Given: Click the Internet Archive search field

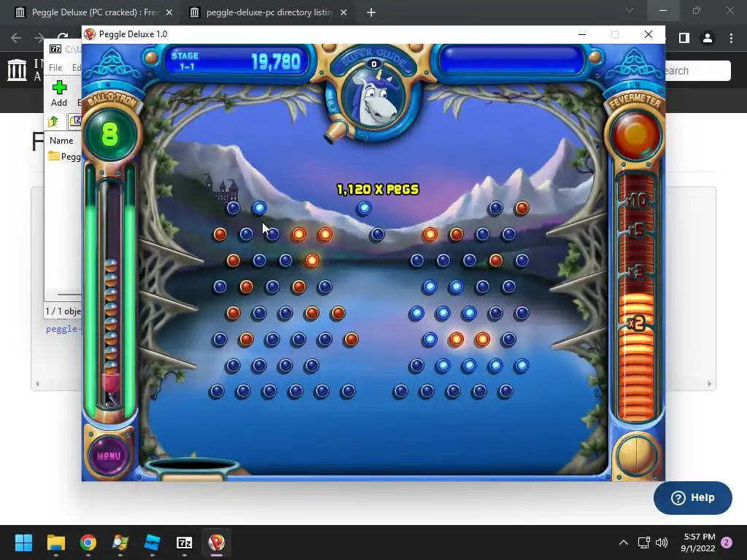Looking at the screenshot, I should pyautogui.click(x=698, y=71).
